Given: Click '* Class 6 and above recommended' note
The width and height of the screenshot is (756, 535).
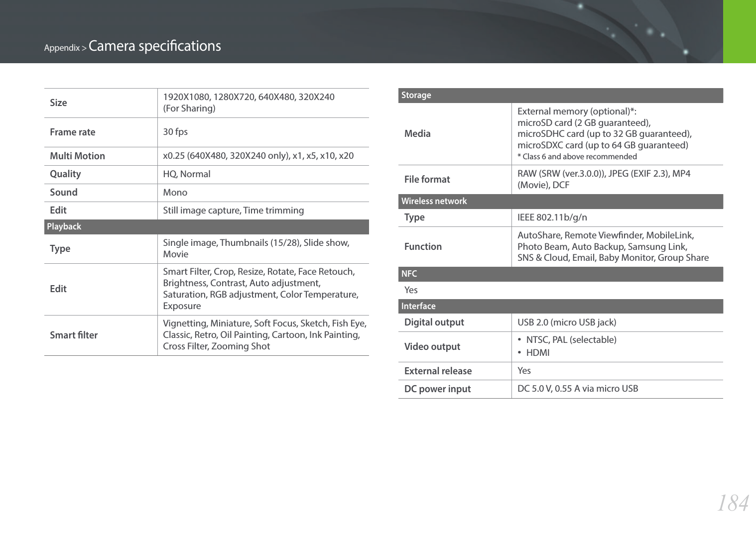Looking at the screenshot, I should 577,157.
